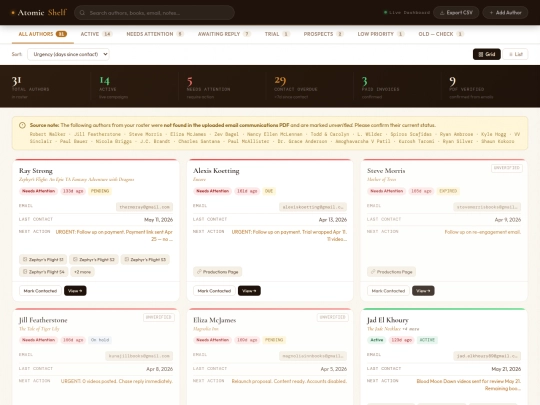The height and width of the screenshot is (405, 540).
Task: Switch to Grid view
Action: tap(487, 54)
